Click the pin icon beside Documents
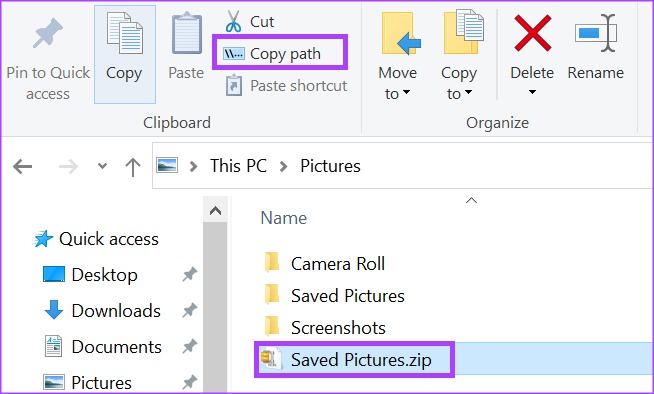This screenshot has width=654, height=394. click(x=189, y=346)
